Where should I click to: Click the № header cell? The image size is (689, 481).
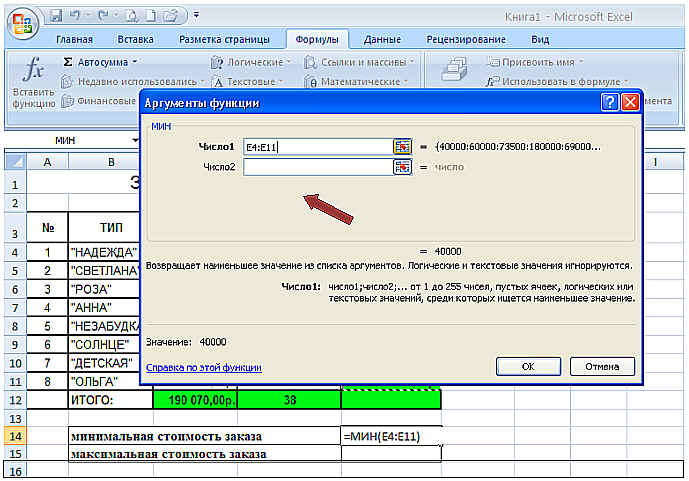tap(48, 228)
